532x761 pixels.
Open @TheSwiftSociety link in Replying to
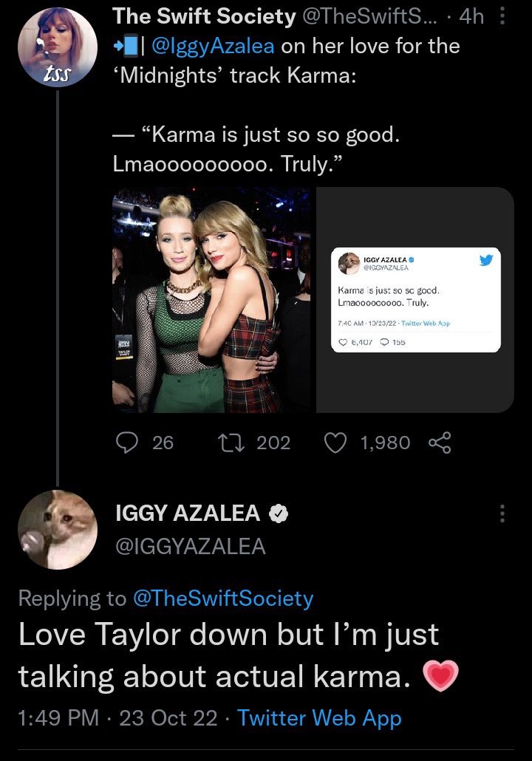222,598
